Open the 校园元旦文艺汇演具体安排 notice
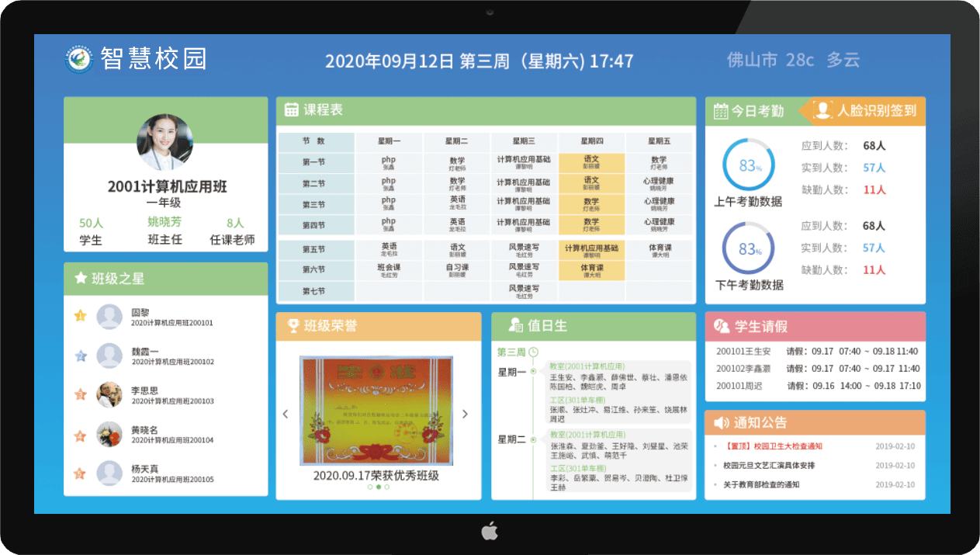Screen dimensions: 980x555 click(x=768, y=466)
